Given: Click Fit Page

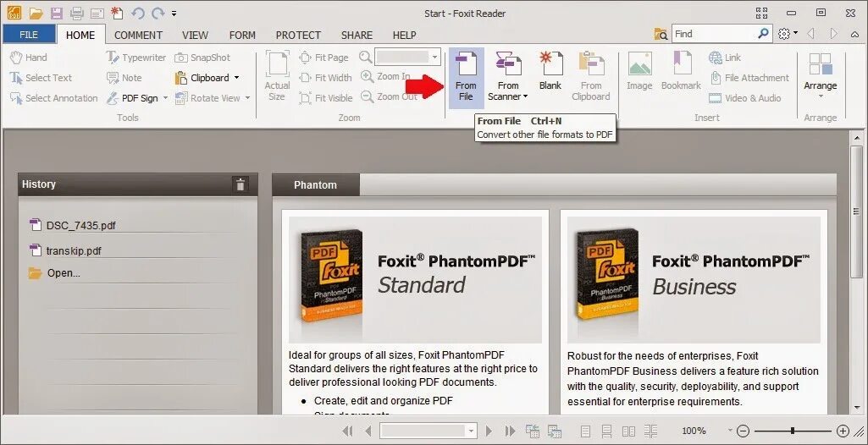Looking at the screenshot, I should (323, 58).
